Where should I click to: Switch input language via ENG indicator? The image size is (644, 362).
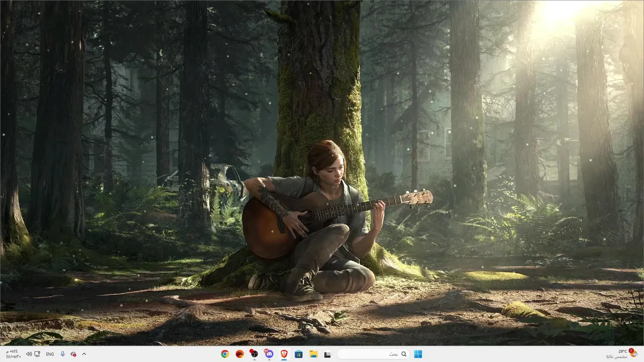50,354
